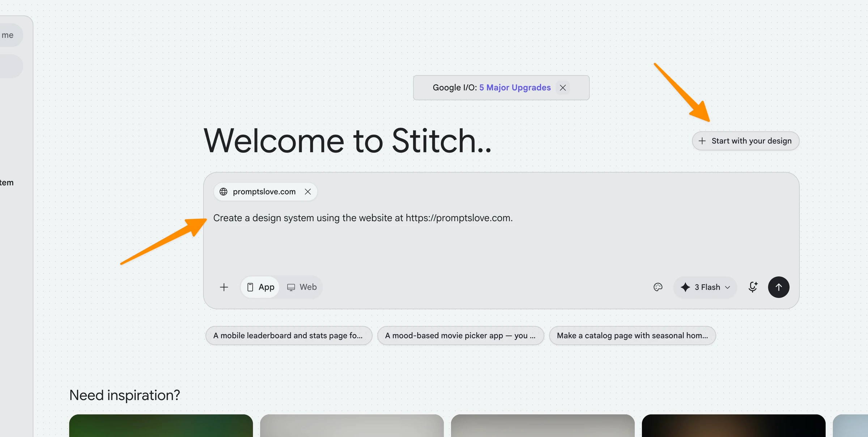
Task: Open the third gray inspiration thumbnail
Action: (542, 426)
